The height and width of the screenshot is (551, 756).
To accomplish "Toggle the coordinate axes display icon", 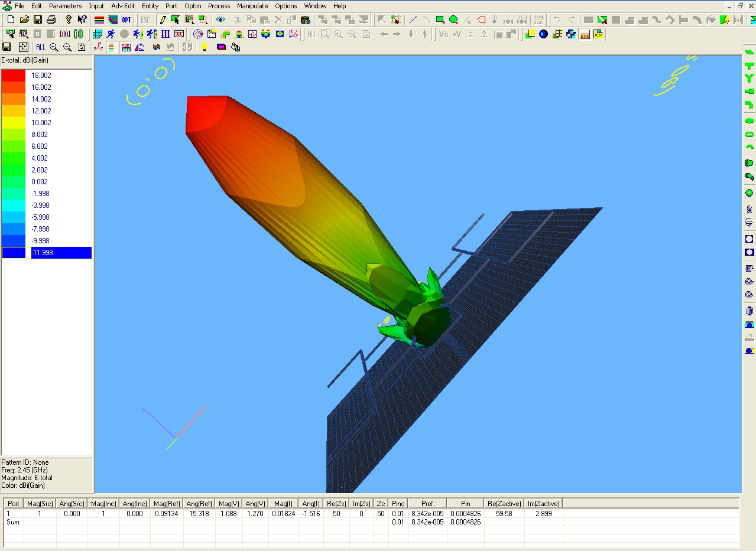I will pos(99,47).
